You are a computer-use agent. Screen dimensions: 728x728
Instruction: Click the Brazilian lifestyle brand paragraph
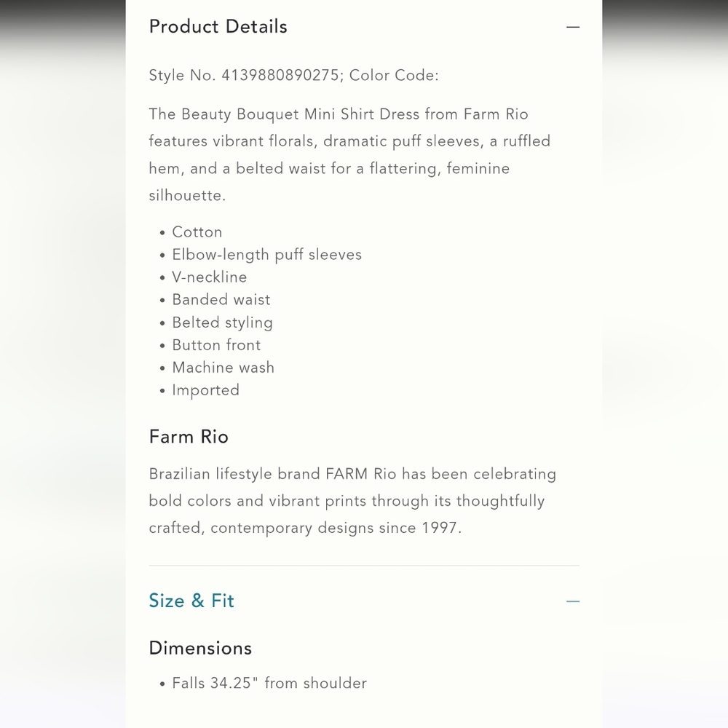(x=352, y=501)
